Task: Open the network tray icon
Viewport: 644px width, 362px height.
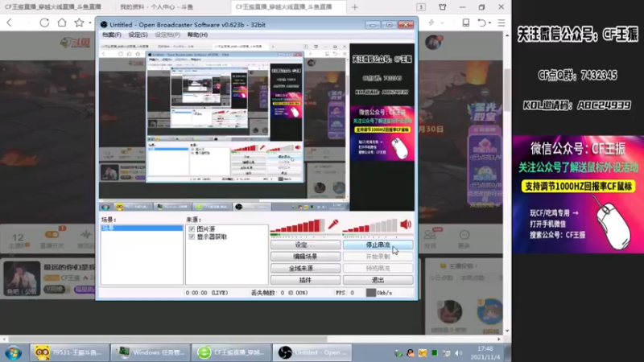Action: click(x=447, y=353)
